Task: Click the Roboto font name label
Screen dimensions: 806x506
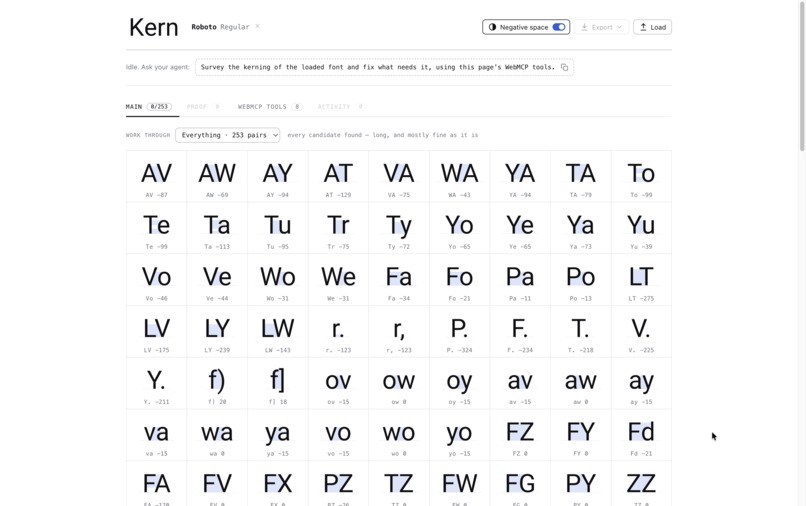Action: pyautogui.click(x=204, y=27)
